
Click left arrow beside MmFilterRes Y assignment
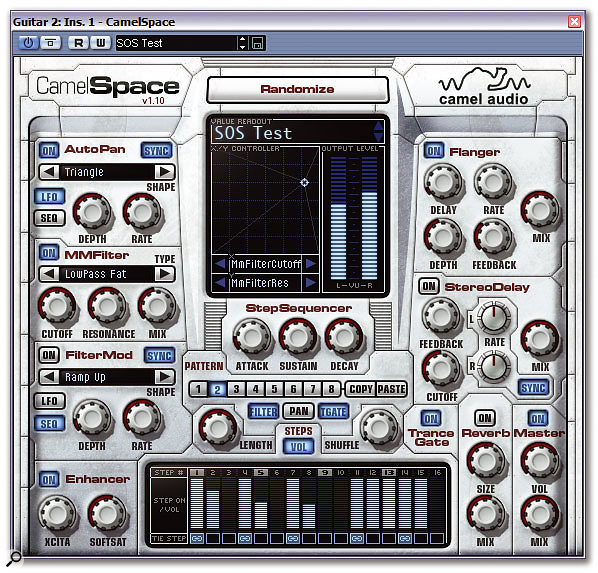[x=220, y=283]
